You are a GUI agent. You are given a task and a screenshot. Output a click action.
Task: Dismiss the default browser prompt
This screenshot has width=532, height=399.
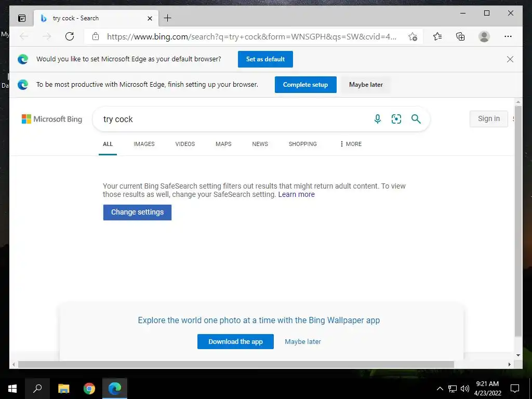[510, 59]
